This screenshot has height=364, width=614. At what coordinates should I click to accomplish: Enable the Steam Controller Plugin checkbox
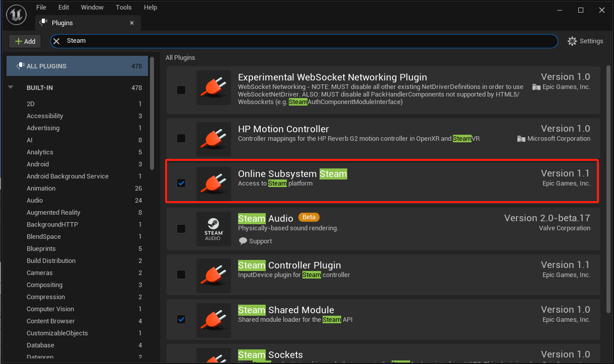[x=181, y=275]
